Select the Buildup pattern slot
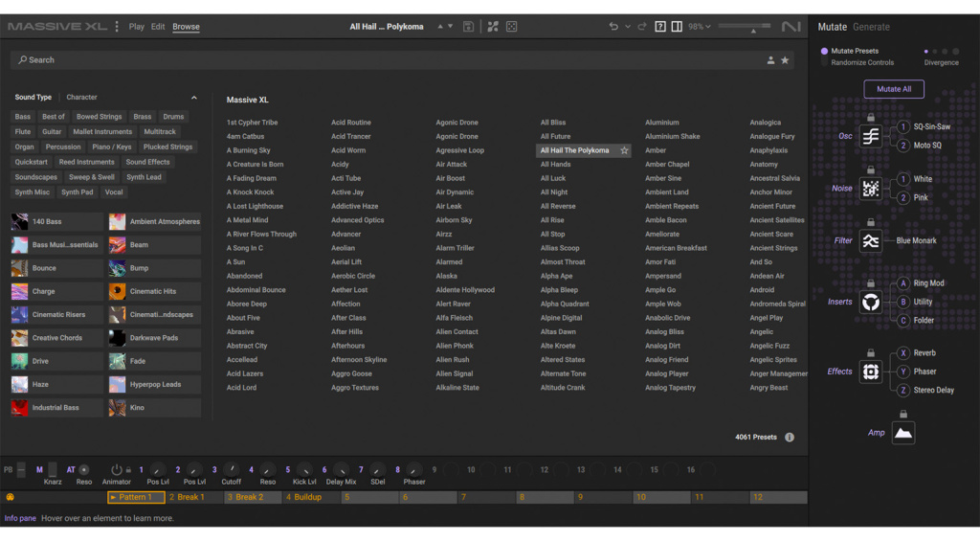The width and height of the screenshot is (980, 541). [x=311, y=497]
